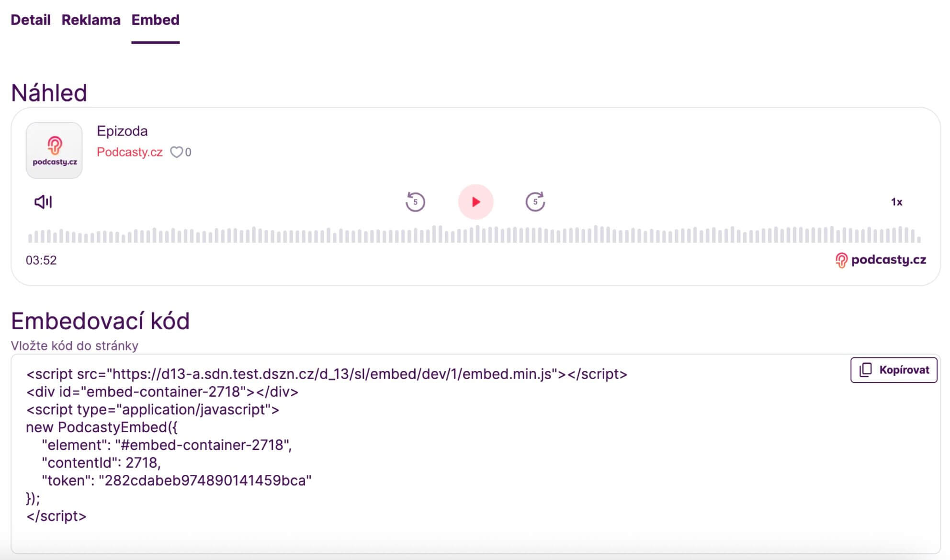Open the Reklama tab
The width and height of the screenshot is (950, 560).
click(x=91, y=20)
